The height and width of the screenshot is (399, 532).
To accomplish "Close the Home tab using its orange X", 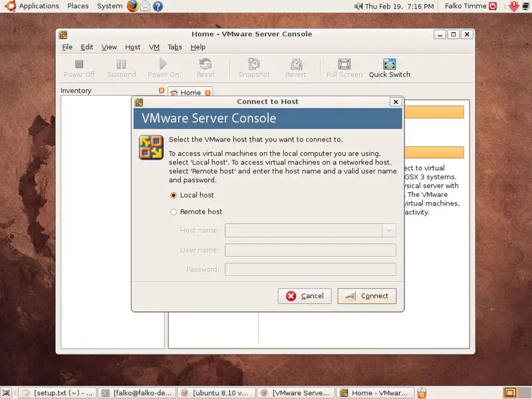I will coord(207,92).
